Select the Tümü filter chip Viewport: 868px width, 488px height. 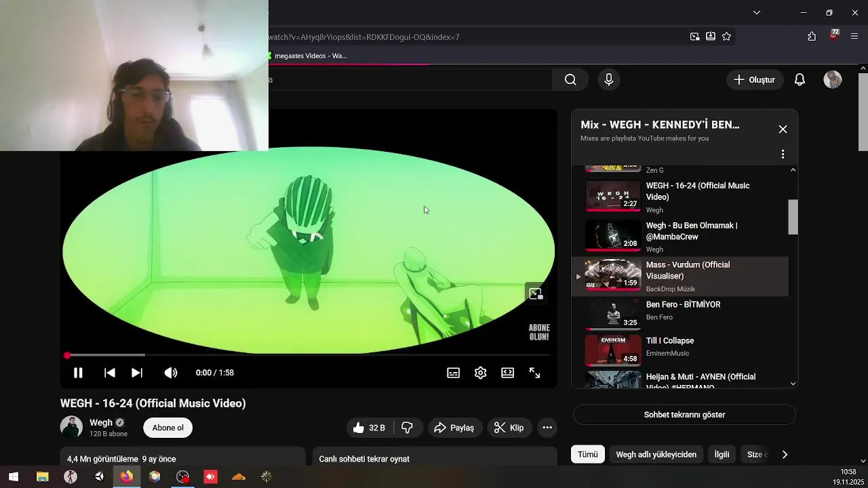pos(588,455)
